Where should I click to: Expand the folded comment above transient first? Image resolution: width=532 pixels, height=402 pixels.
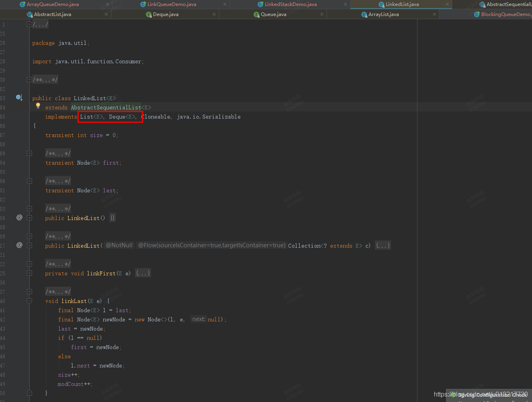pyautogui.click(x=29, y=154)
